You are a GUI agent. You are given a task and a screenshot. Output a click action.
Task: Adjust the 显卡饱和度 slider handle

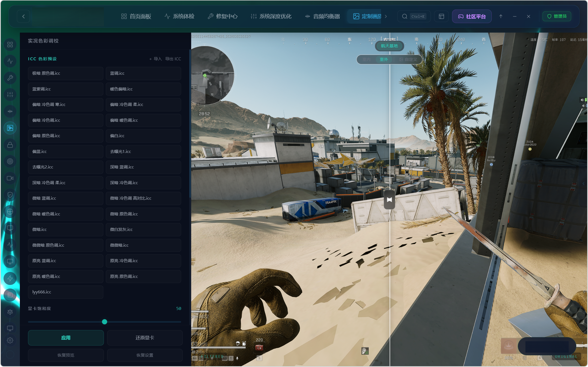pyautogui.click(x=104, y=322)
